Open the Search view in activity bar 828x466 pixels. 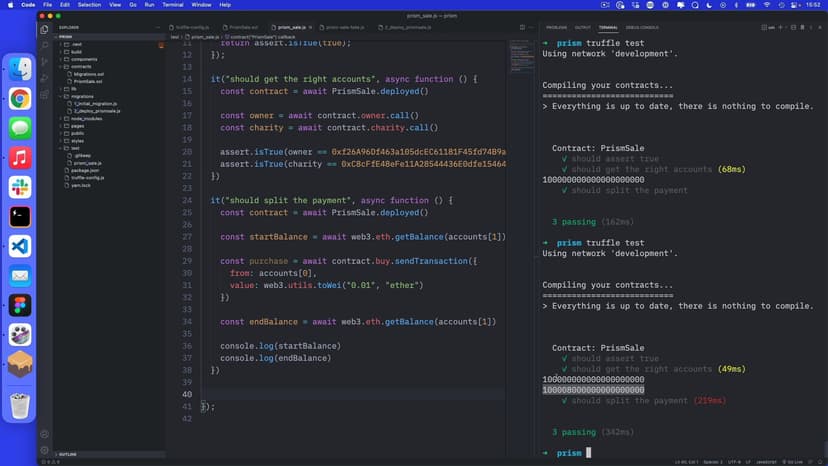(x=44, y=45)
